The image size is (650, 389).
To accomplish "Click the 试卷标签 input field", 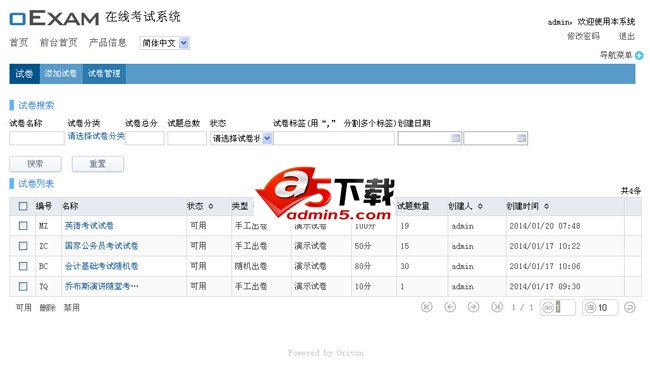I will [334, 138].
